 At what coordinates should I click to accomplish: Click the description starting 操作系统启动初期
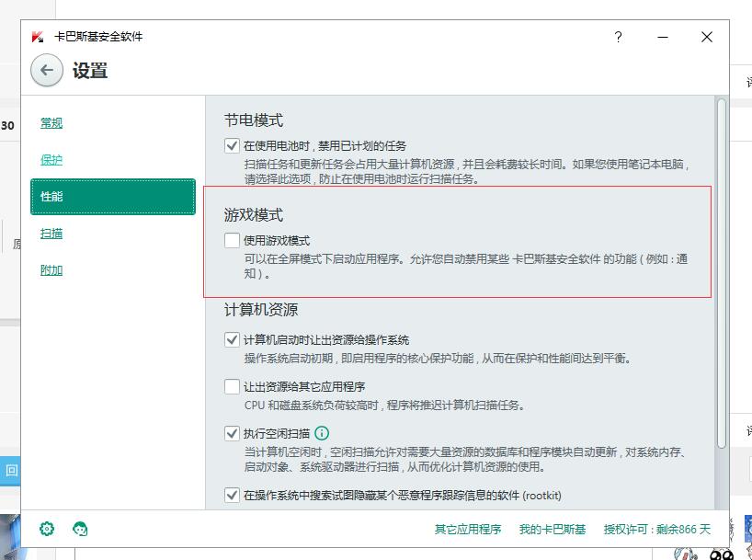[438, 359]
